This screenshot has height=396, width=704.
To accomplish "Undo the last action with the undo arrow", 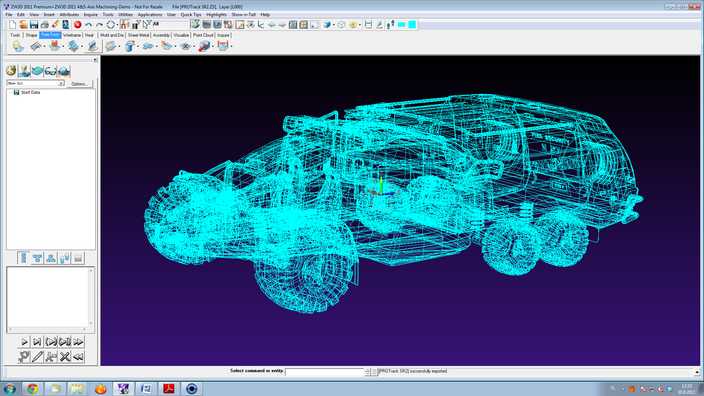I will [88, 25].
